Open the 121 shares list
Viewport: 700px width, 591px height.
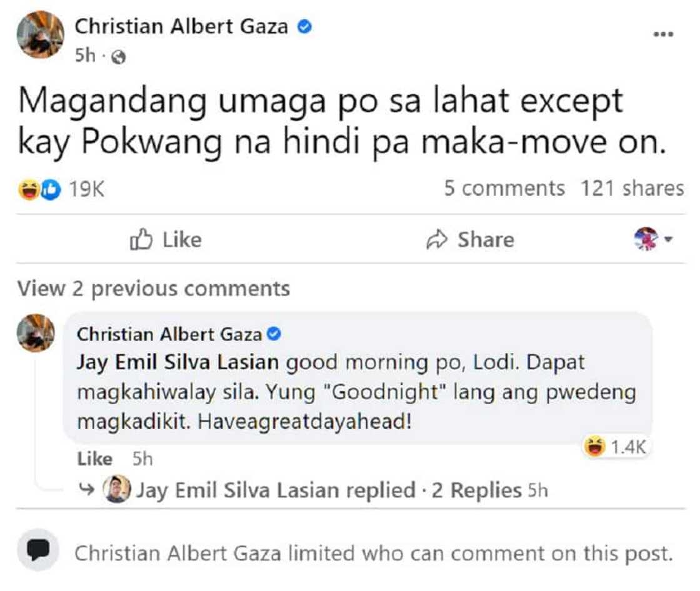(x=632, y=189)
